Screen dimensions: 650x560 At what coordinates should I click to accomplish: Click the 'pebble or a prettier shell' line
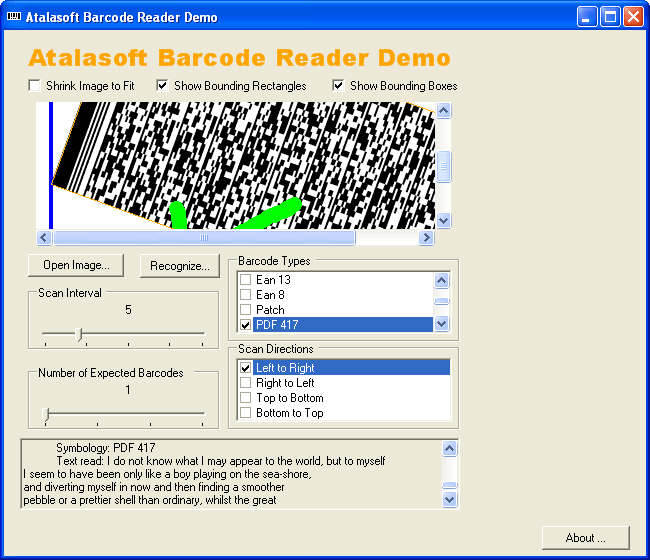coord(150,500)
